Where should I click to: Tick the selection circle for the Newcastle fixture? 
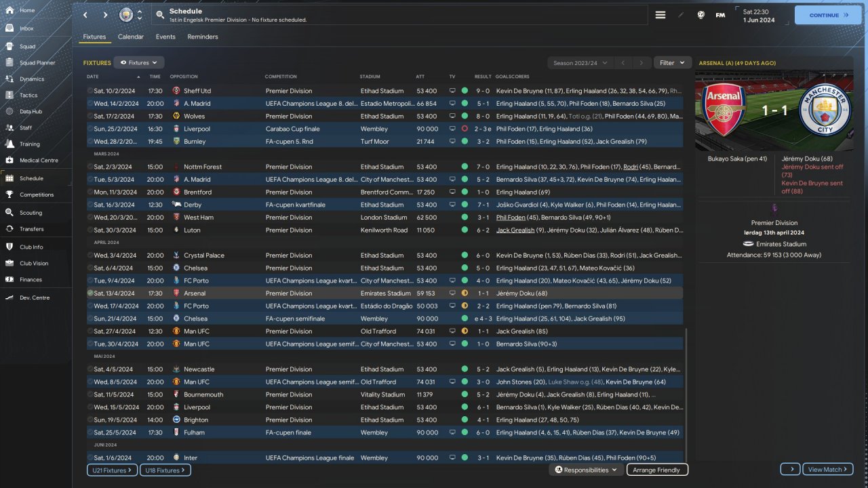coord(90,369)
